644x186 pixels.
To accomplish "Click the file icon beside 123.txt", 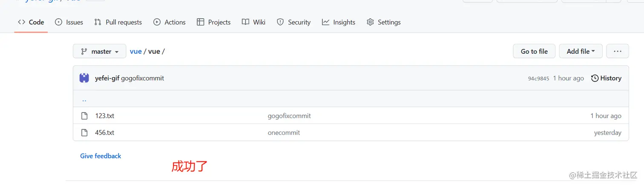I will 84,116.
